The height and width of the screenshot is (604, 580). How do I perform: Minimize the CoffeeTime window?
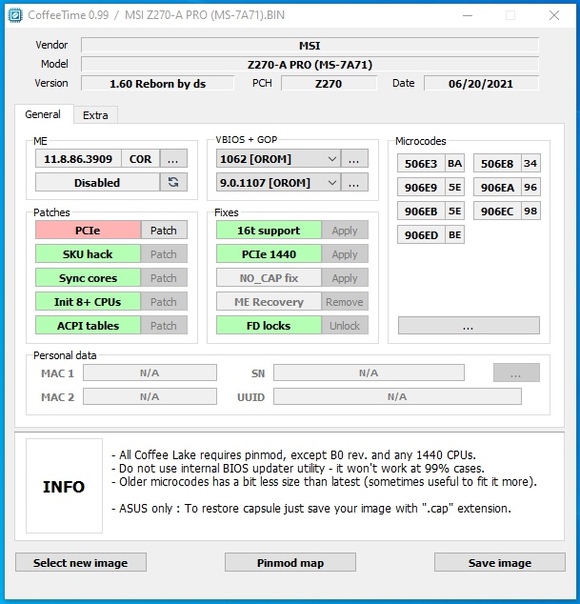tap(468, 15)
